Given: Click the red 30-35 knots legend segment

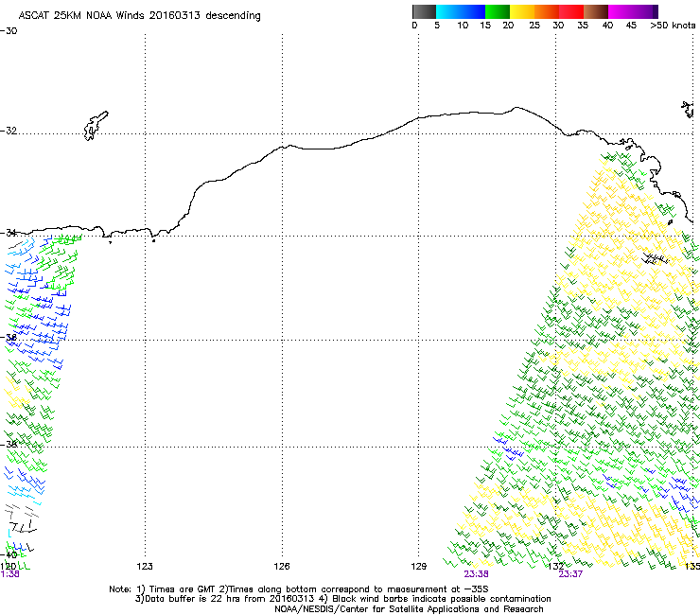Looking at the screenshot, I should (571, 11).
